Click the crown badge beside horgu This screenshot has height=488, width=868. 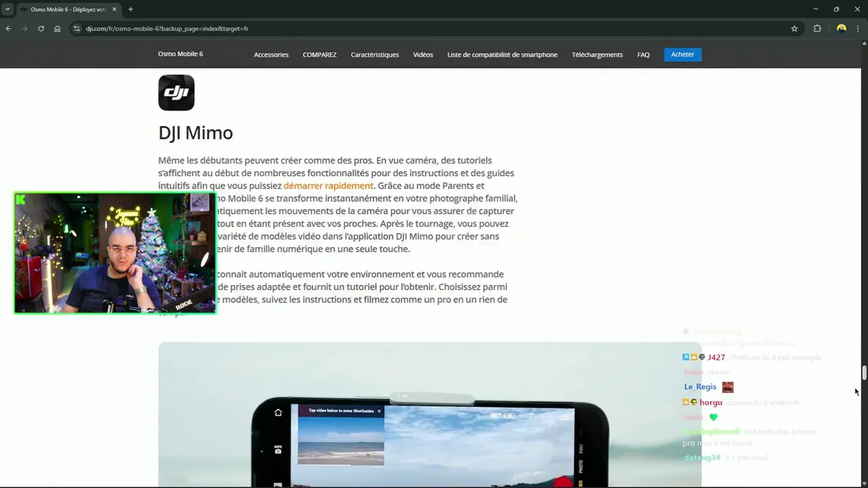click(686, 403)
